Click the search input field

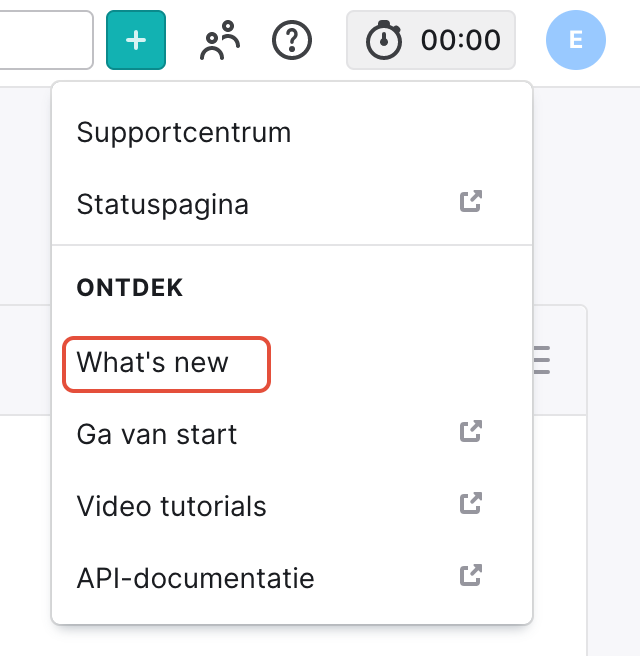click(45, 40)
